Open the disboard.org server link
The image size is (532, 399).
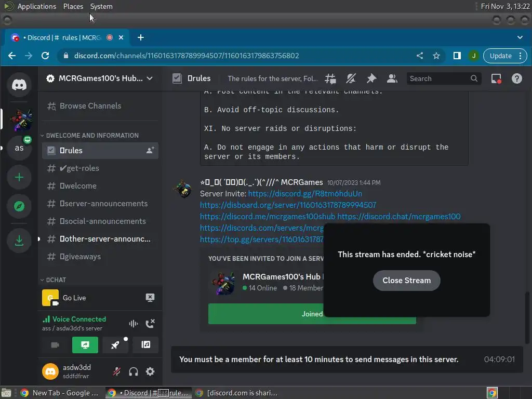(x=288, y=205)
